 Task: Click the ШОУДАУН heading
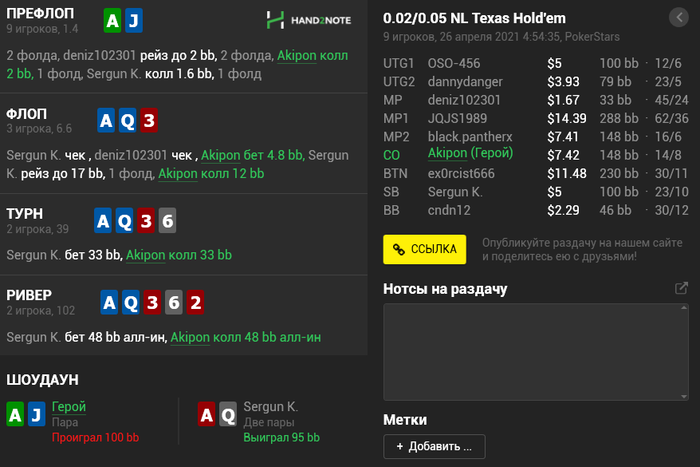point(42,380)
